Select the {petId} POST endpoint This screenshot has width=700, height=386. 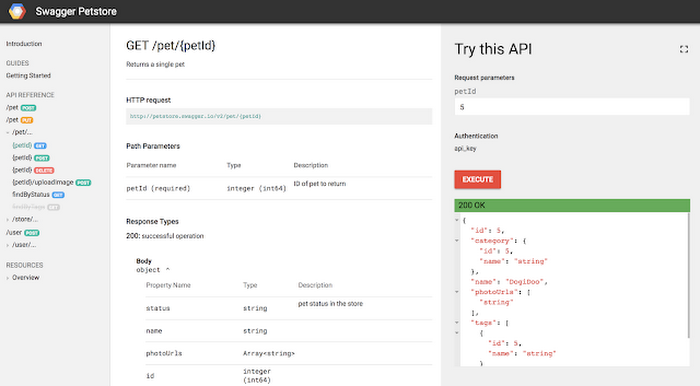[x=31, y=158]
